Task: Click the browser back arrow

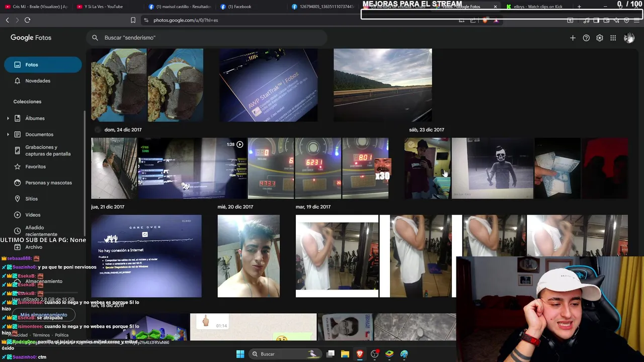Action: click(8, 20)
